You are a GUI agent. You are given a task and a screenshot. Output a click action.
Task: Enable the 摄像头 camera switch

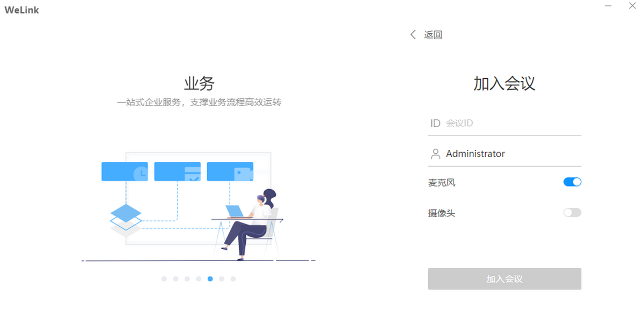pyautogui.click(x=572, y=213)
